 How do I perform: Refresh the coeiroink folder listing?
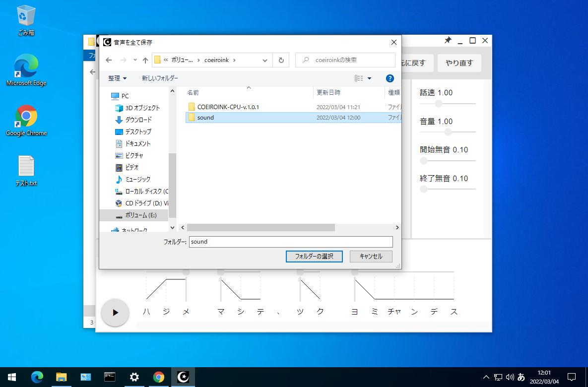pyautogui.click(x=281, y=60)
